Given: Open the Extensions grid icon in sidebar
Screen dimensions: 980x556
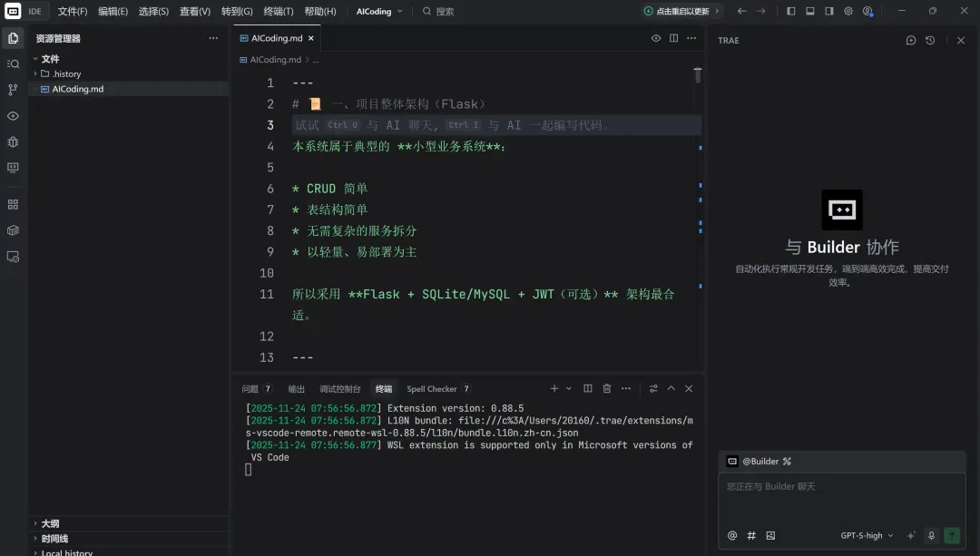Looking at the screenshot, I should pos(13,205).
